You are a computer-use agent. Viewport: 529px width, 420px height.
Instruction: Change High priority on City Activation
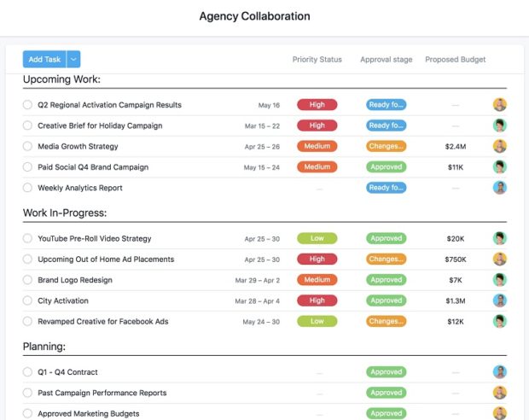coord(317,300)
